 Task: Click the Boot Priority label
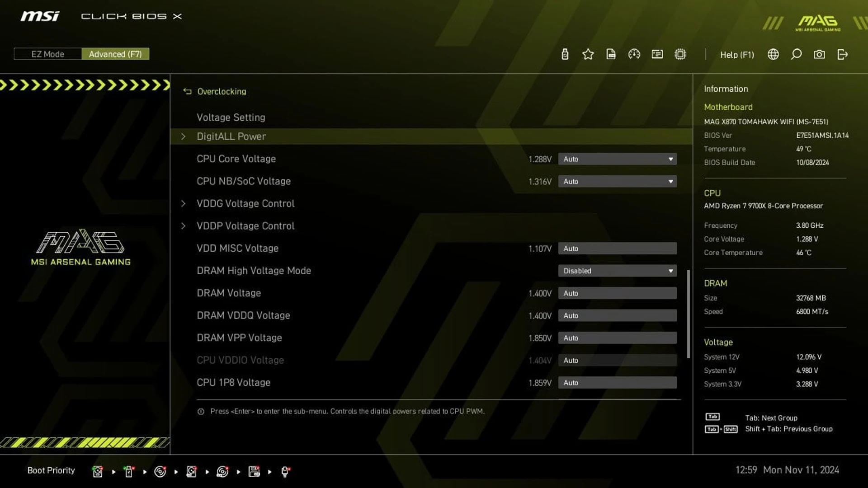tap(51, 470)
